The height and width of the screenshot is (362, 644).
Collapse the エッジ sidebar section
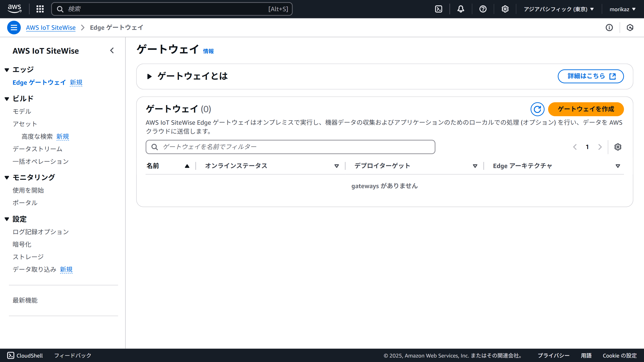pos(7,70)
